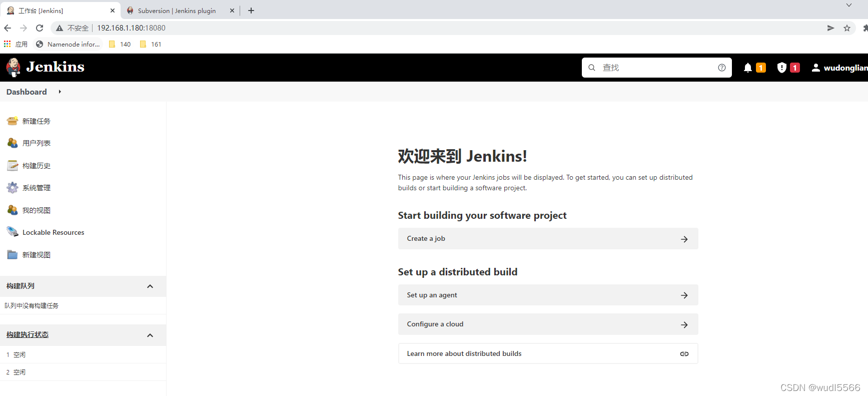
Task: Open the 我的视图 icon
Action: click(x=13, y=210)
